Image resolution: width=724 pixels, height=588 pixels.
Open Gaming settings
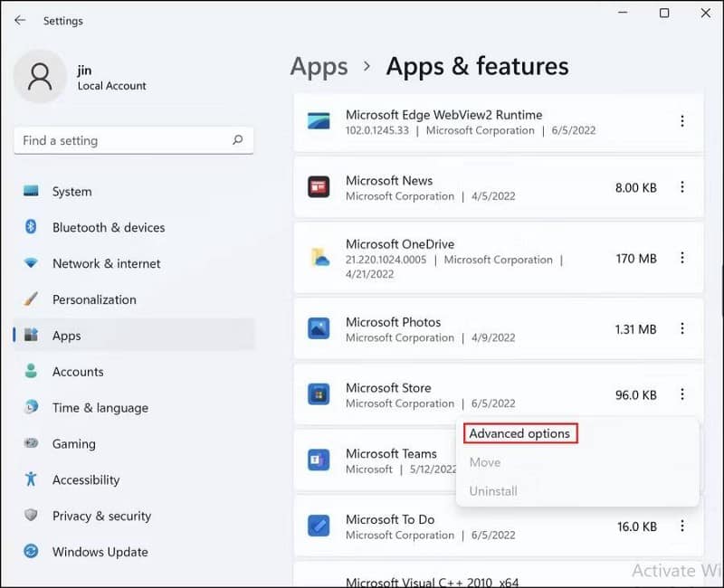click(x=134, y=443)
